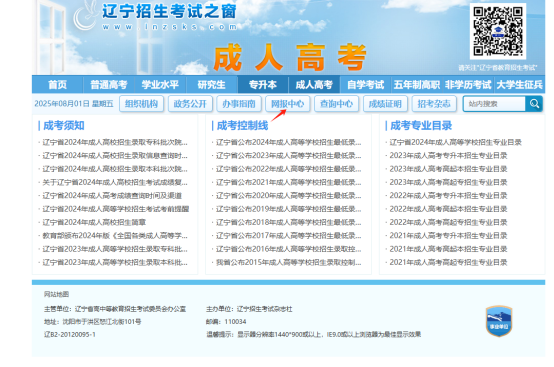This screenshot has width=554, height=367.
Task: Click the QR code image
Action: click(x=498, y=31)
